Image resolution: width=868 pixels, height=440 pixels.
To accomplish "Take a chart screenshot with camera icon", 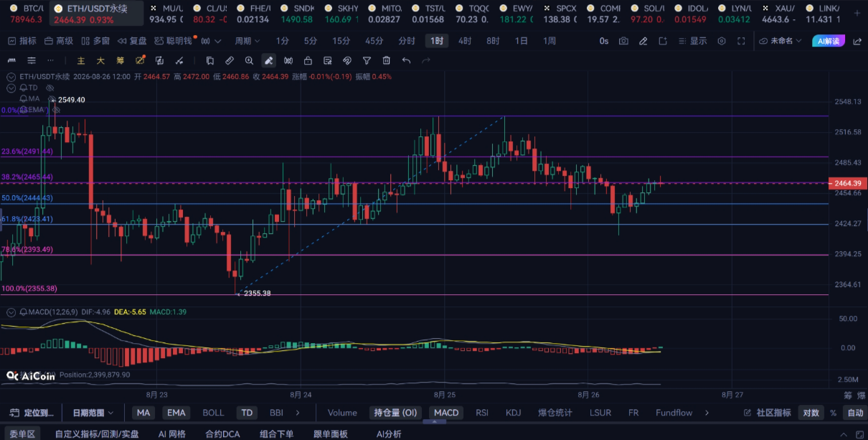I will [x=623, y=41].
